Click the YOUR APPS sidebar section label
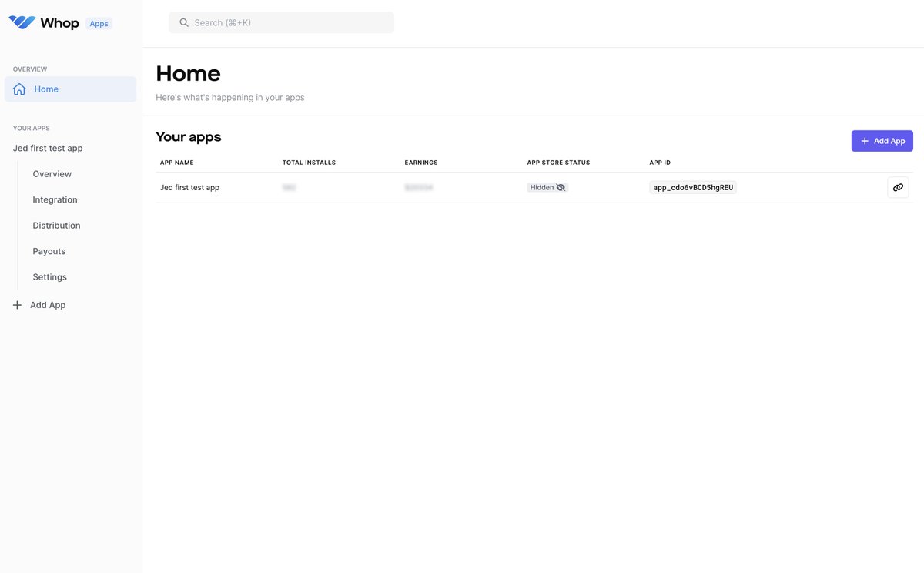 (x=32, y=129)
